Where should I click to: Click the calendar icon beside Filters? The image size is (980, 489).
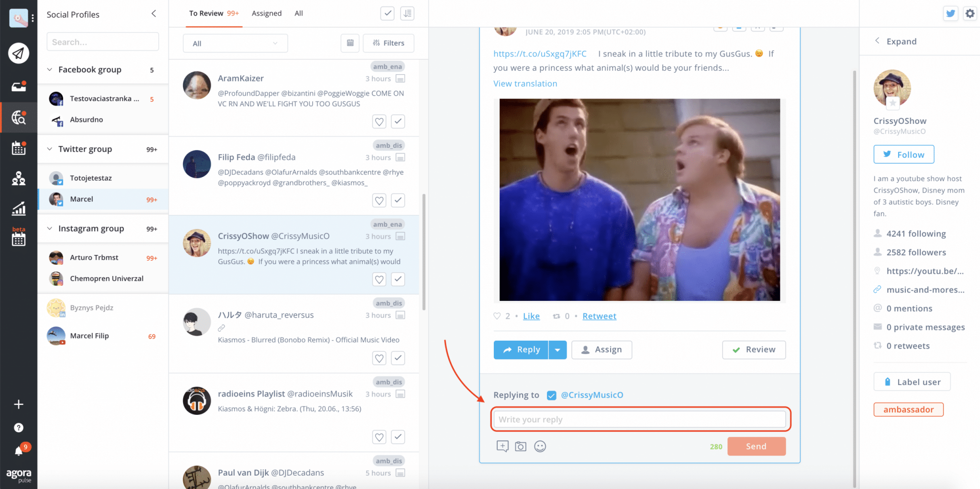coord(350,43)
